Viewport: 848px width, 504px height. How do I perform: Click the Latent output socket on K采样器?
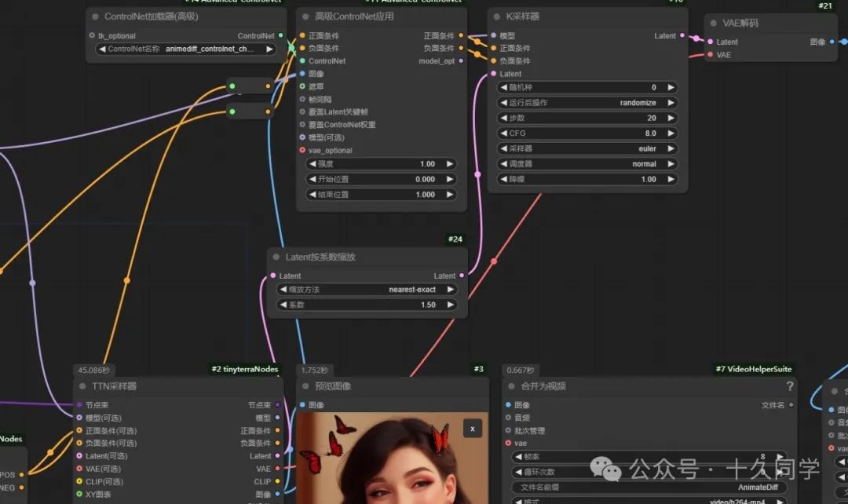(x=682, y=35)
